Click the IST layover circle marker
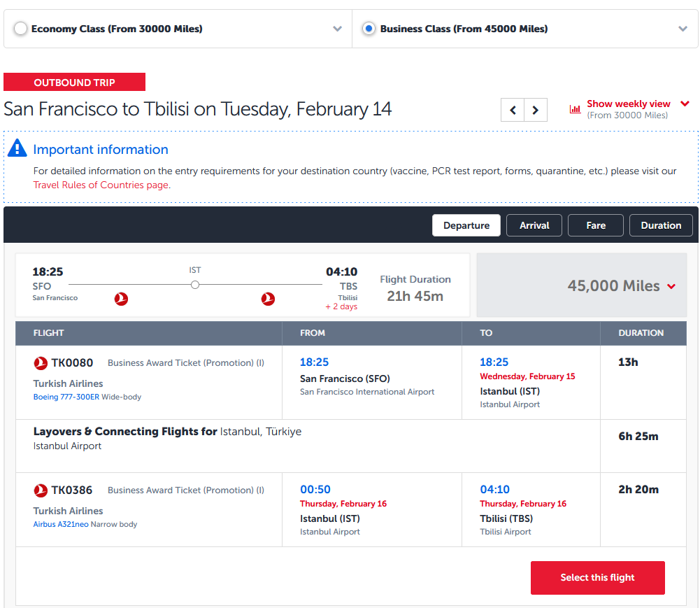The width and height of the screenshot is (700, 608). tap(195, 285)
